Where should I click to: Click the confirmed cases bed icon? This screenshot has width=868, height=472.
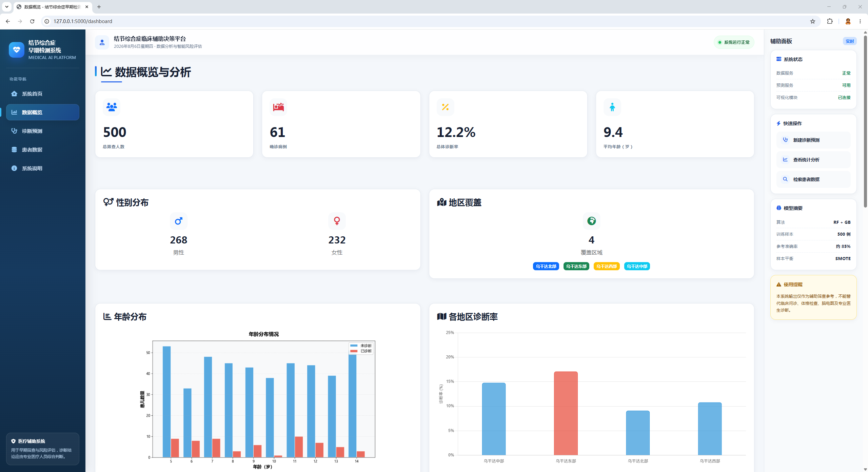click(278, 107)
